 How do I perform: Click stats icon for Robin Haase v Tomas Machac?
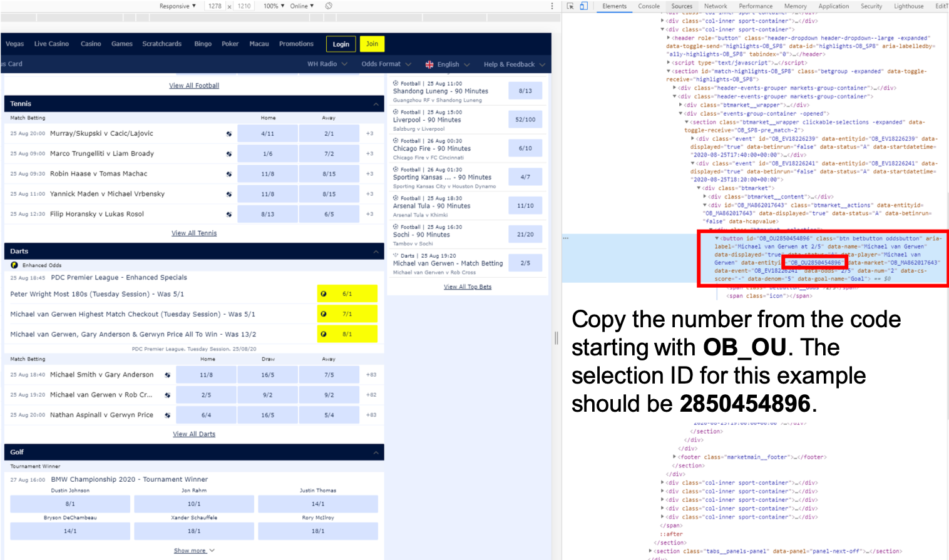228,174
